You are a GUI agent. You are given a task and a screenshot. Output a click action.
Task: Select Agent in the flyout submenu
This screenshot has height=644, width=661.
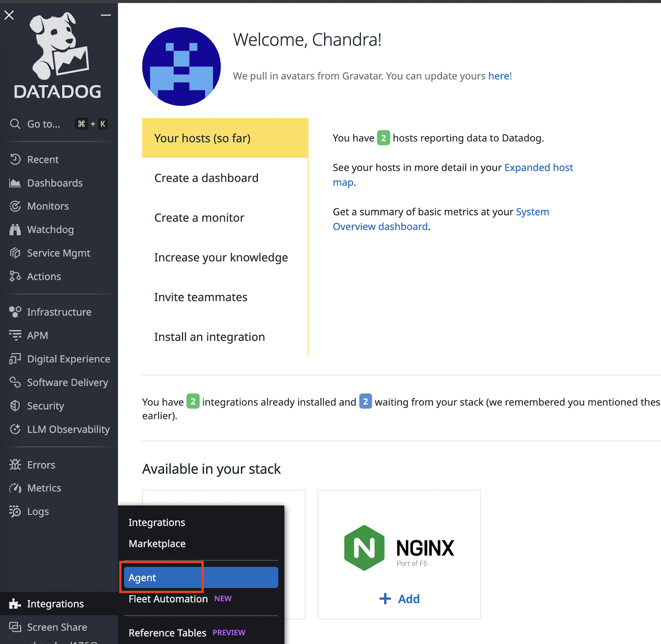tap(201, 577)
